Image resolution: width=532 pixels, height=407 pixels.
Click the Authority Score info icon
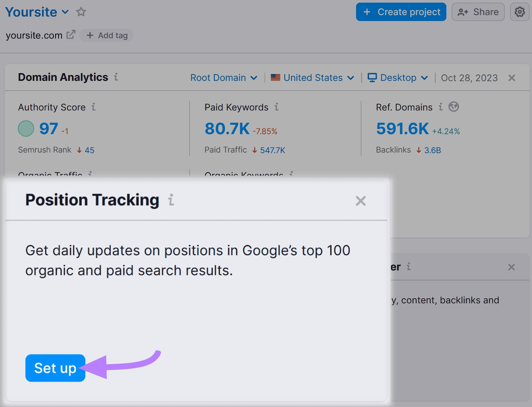click(x=94, y=107)
